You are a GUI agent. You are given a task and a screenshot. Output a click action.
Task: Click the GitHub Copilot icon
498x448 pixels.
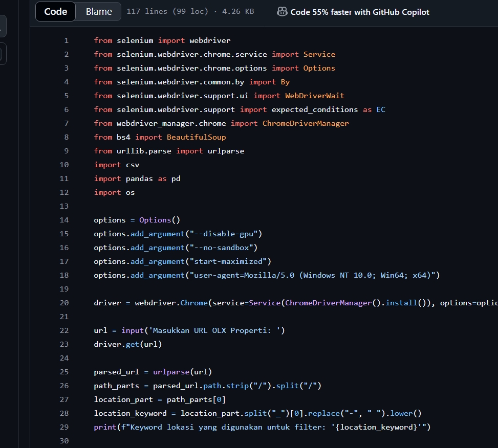pos(282,12)
